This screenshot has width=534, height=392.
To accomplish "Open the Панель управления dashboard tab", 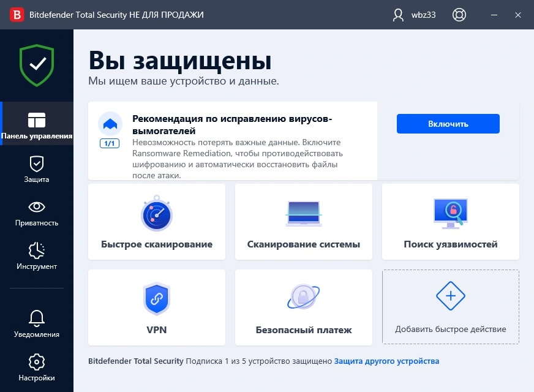I will pyautogui.click(x=37, y=124).
